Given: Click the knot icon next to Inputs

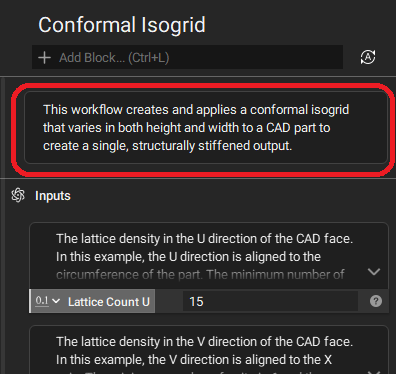Looking at the screenshot, I should (18, 195).
